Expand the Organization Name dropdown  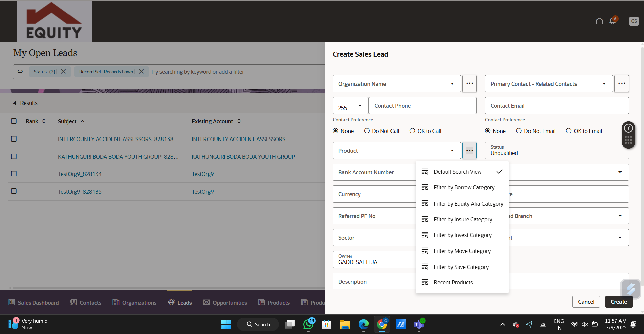pos(452,83)
